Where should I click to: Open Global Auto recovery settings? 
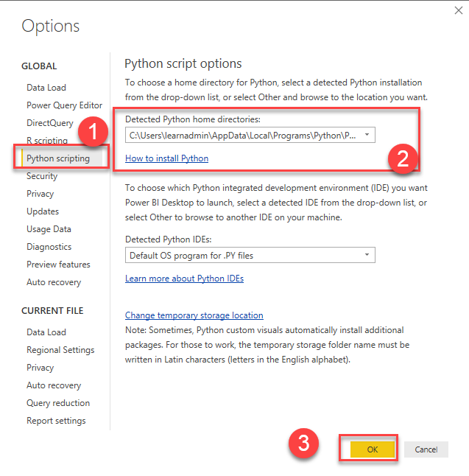(x=54, y=282)
